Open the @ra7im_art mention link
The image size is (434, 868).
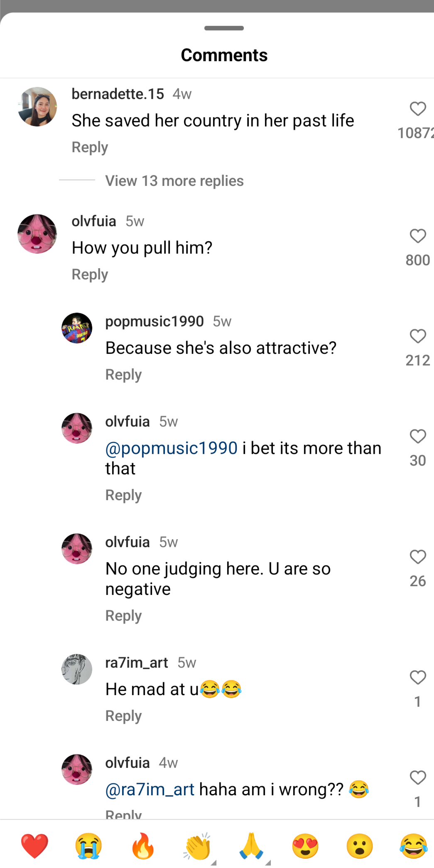click(150, 789)
